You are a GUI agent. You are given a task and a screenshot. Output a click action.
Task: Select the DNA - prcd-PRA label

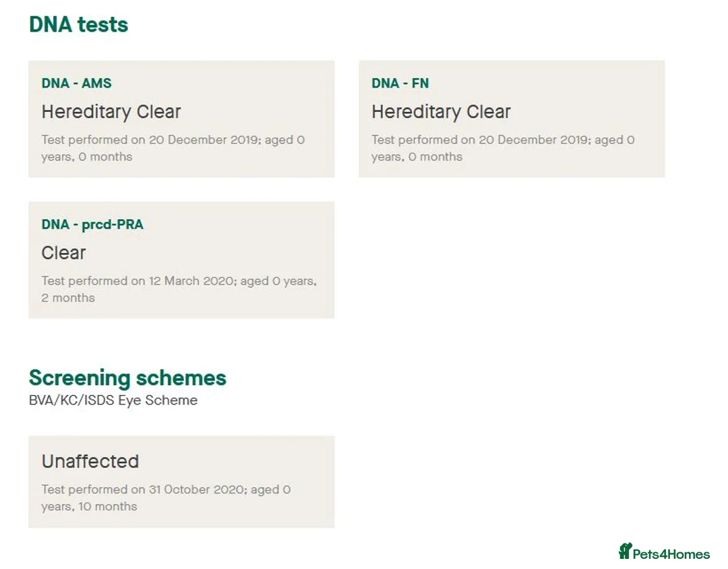(x=92, y=224)
